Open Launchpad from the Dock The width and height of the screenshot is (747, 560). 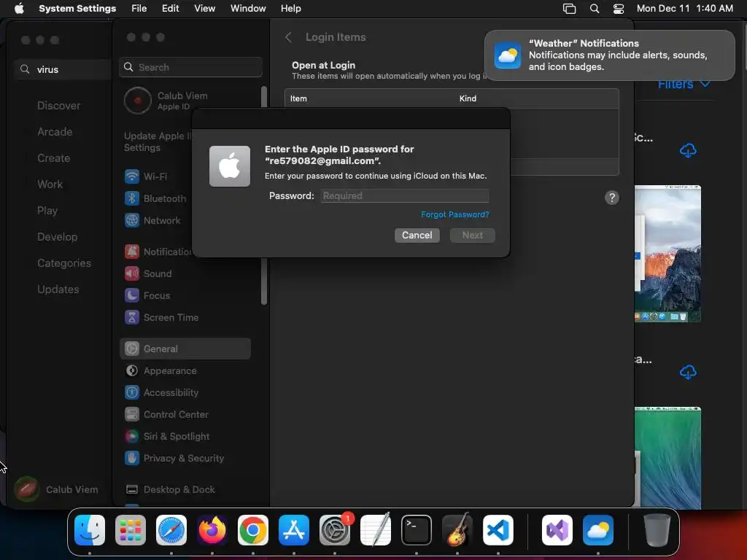point(131,530)
